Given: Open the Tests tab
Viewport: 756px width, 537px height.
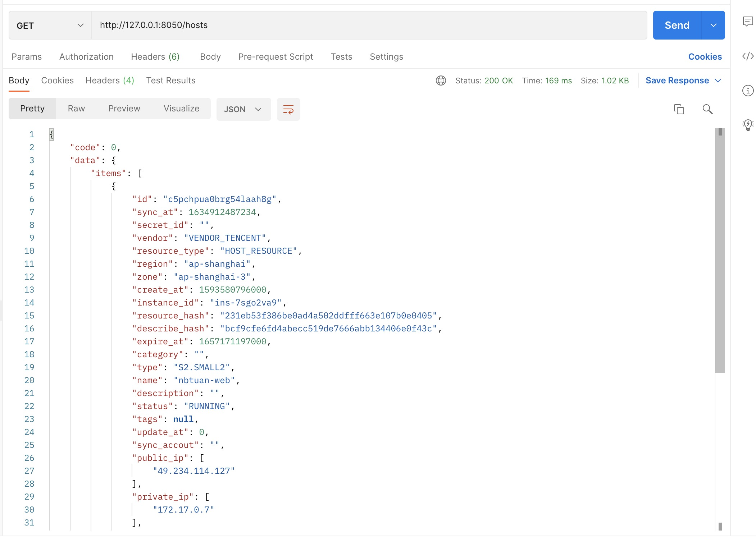Looking at the screenshot, I should tap(341, 57).
